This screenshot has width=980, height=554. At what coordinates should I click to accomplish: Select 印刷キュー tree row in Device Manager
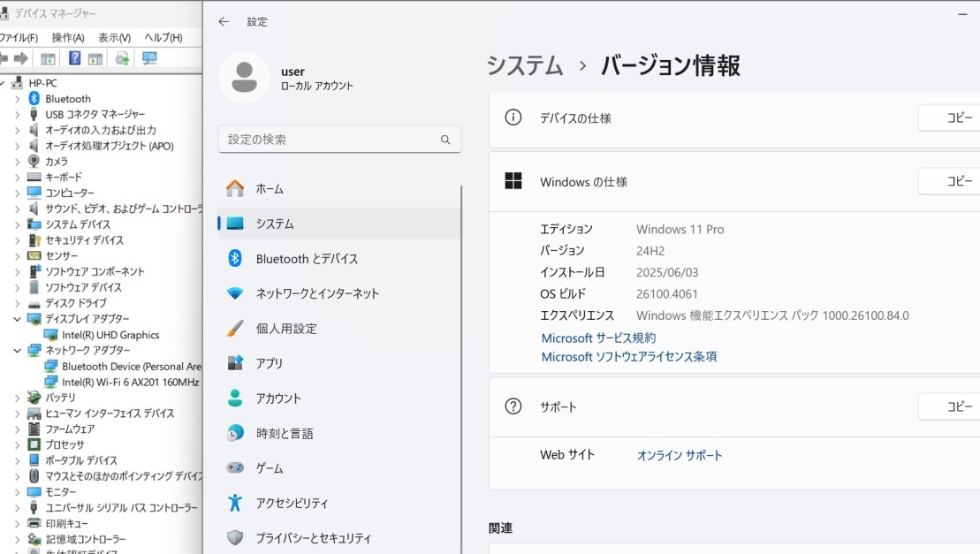pyautogui.click(x=66, y=523)
